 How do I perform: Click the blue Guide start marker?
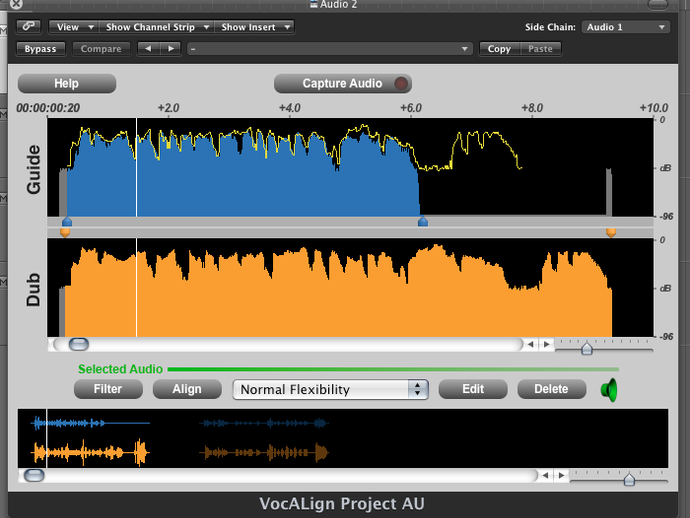(x=67, y=221)
